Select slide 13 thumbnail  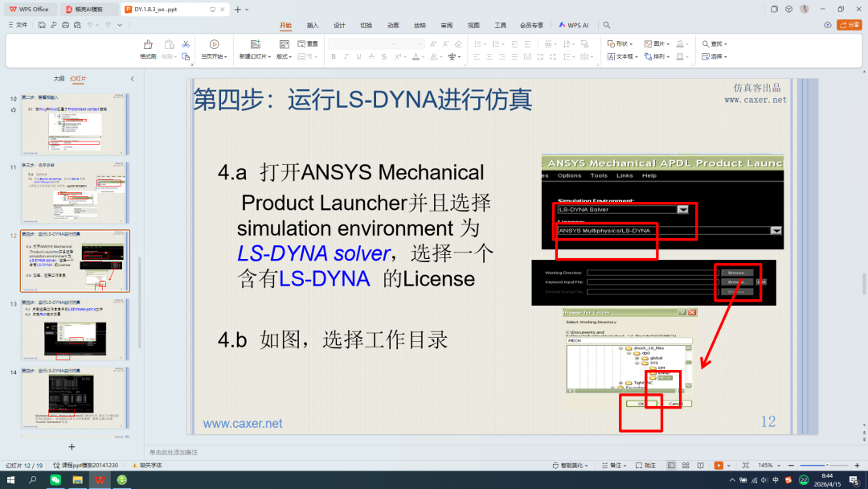76,330
